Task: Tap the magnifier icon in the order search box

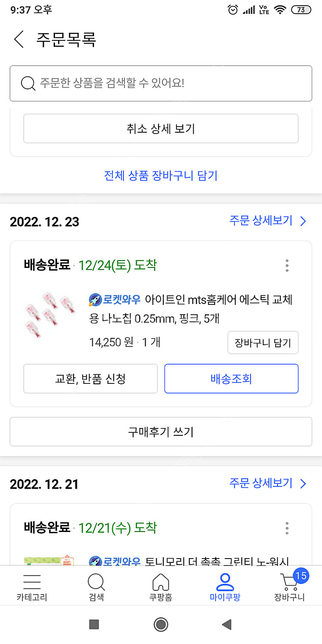Action: [x=28, y=83]
